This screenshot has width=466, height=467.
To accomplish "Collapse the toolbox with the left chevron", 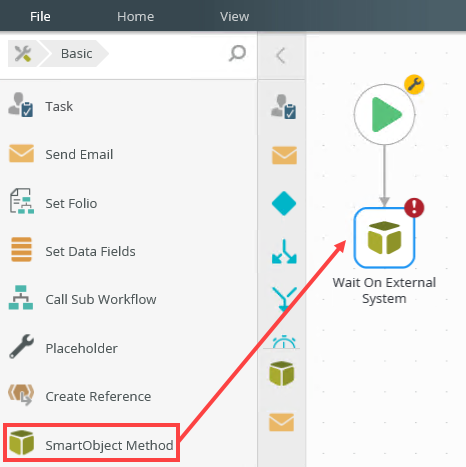I will pos(281,55).
